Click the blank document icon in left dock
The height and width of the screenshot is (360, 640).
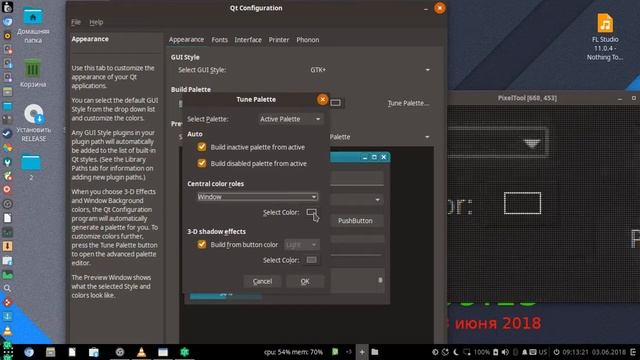[x=7, y=218]
